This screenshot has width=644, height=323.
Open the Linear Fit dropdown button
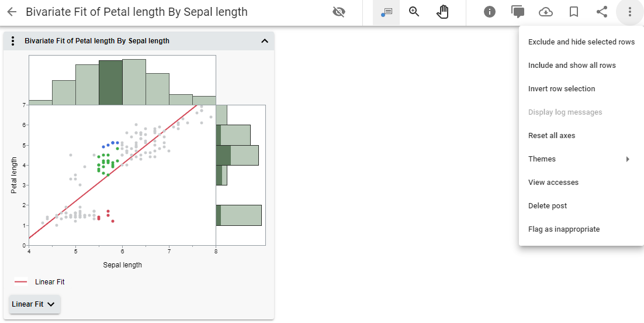coord(34,304)
